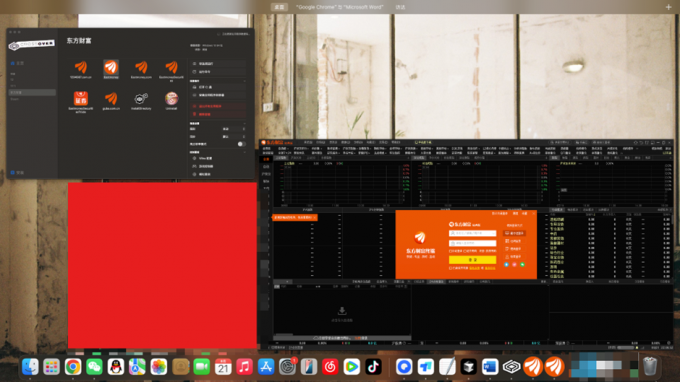
Task: Open the InstallDirectory gear launcher
Action: pyautogui.click(x=141, y=98)
